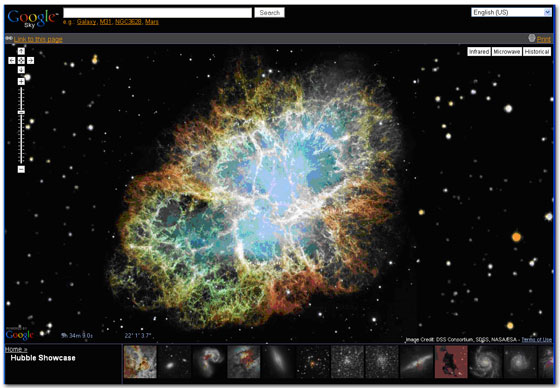The height and width of the screenshot is (388, 560).
Task: Click the chain-link icon beside Link to this page
Action: click(9, 38)
